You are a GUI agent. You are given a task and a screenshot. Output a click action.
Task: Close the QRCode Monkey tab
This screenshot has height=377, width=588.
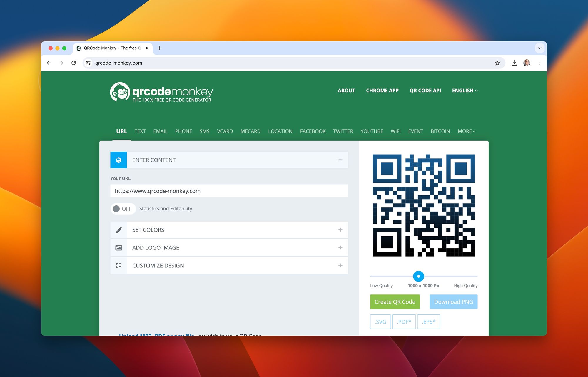pos(147,48)
